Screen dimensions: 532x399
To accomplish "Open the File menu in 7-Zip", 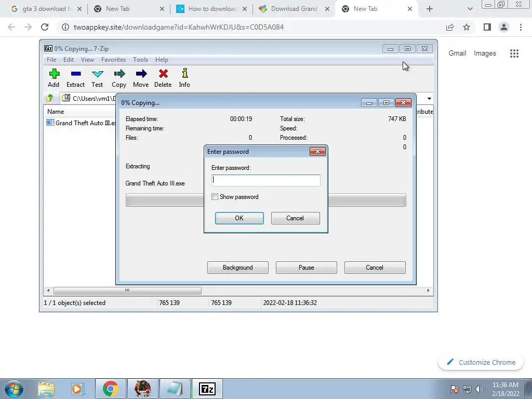I will pos(51,60).
